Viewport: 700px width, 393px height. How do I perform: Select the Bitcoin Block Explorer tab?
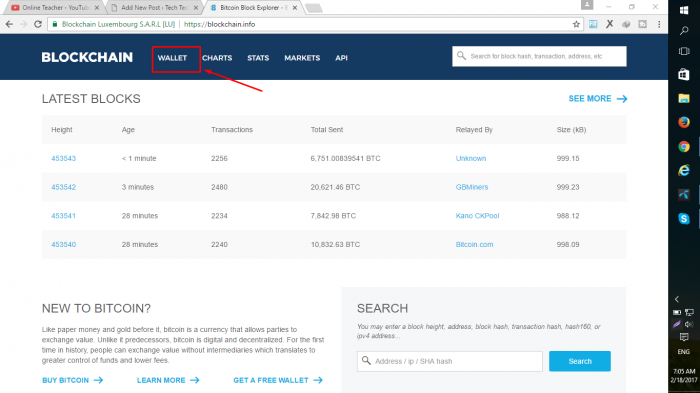[x=253, y=8]
